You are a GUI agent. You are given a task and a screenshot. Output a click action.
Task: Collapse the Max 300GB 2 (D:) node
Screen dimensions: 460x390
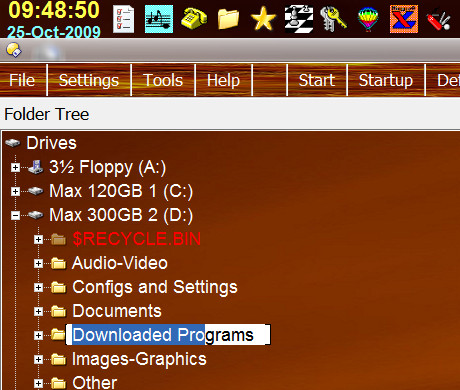pyautogui.click(x=15, y=215)
